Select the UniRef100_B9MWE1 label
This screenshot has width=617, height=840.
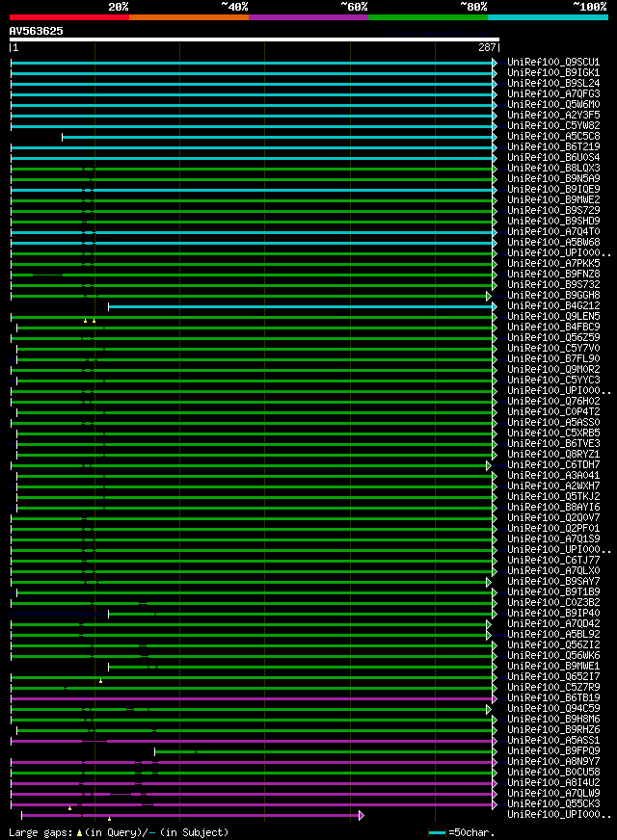pyautogui.click(x=553, y=667)
